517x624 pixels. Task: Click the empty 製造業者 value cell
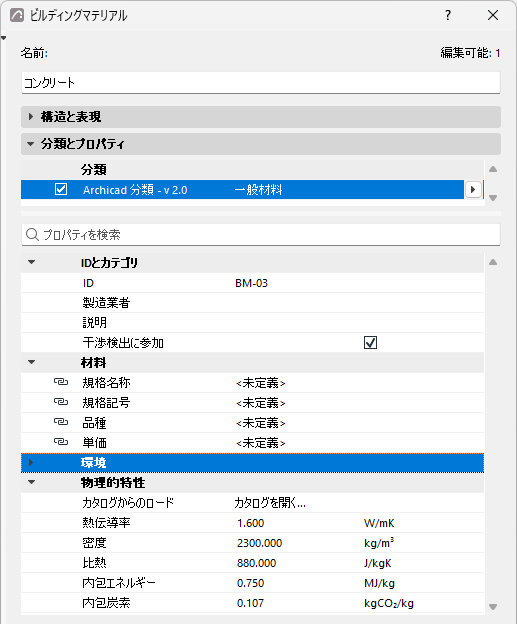click(x=358, y=303)
